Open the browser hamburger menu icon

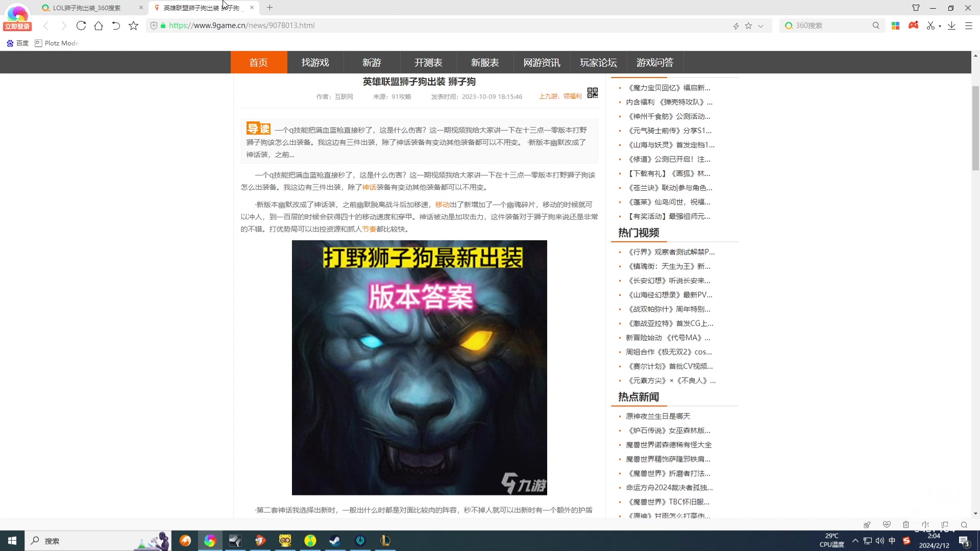point(968,25)
